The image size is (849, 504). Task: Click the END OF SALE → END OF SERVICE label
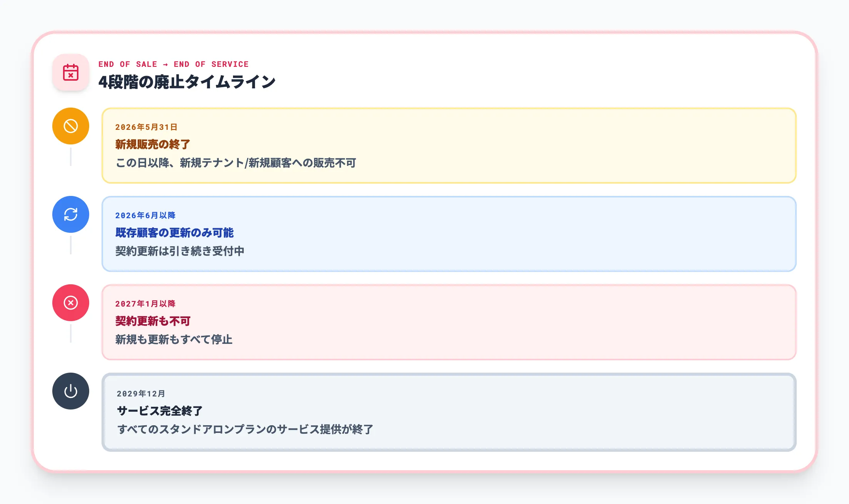[x=173, y=64]
